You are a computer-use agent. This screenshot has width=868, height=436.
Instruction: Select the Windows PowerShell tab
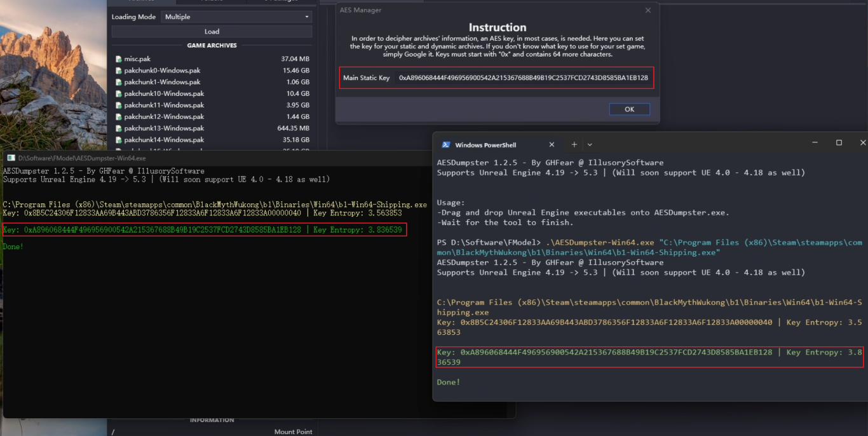tap(486, 145)
